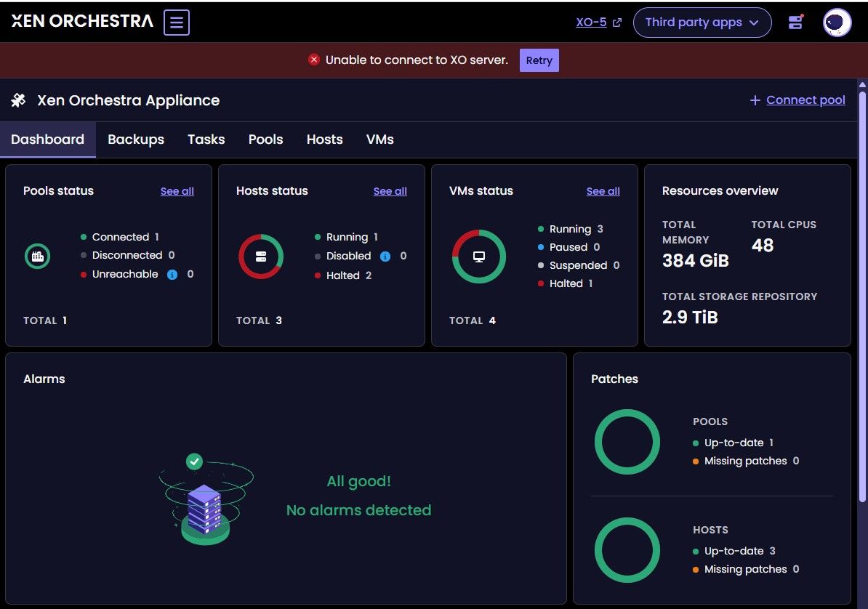
Task: Open the tasks server icon with notification
Action: (x=796, y=22)
